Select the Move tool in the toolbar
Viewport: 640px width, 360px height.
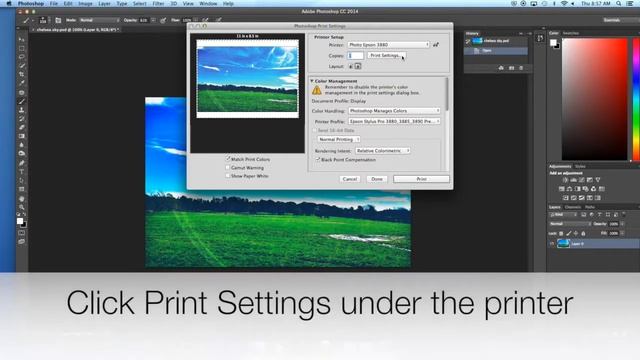pyautogui.click(x=22, y=40)
